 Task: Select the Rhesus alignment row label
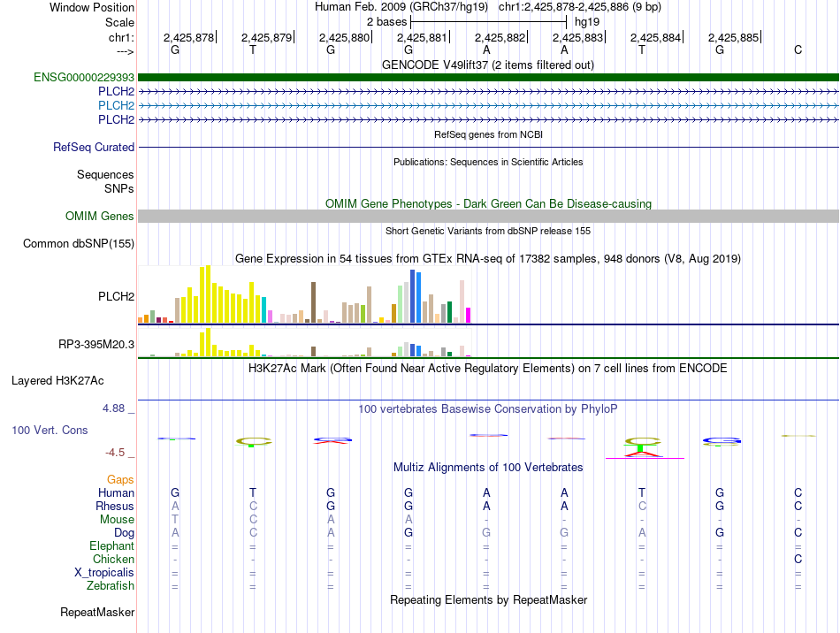(115, 506)
